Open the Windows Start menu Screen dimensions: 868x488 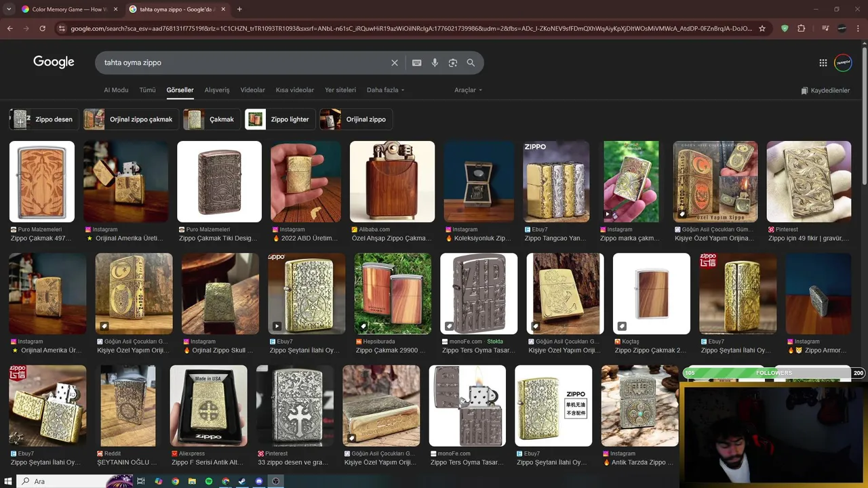(7, 481)
